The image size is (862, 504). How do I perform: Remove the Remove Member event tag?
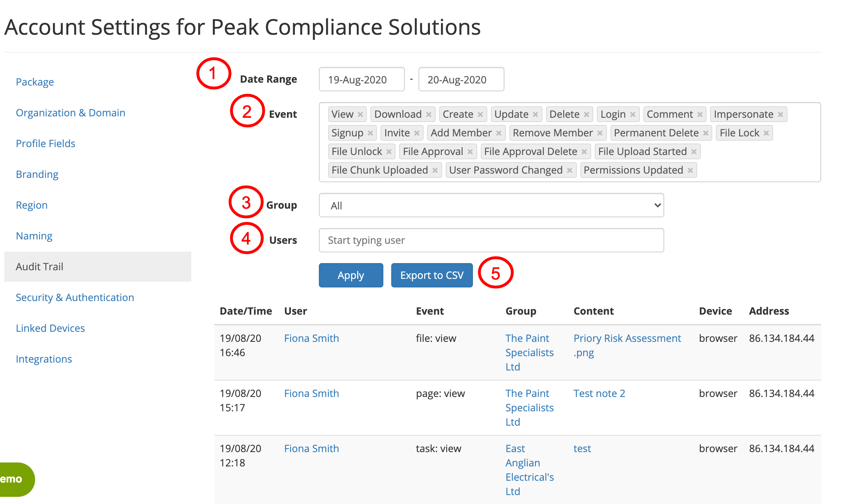pyautogui.click(x=600, y=133)
